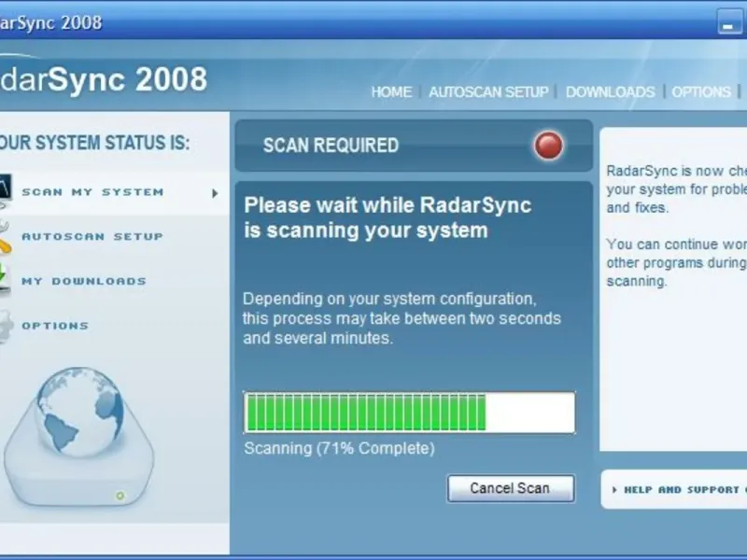Open AUTOSCAN SETUP in the top navigation
This screenshot has height=560, width=747.
click(x=488, y=91)
